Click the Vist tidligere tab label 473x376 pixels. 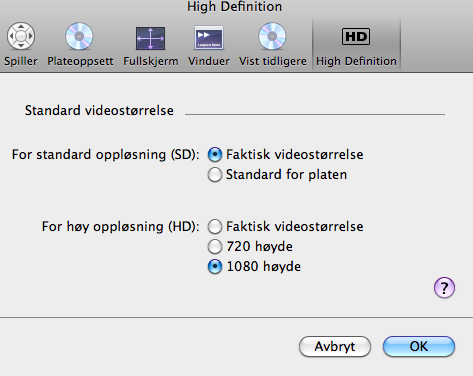pyautogui.click(x=273, y=61)
